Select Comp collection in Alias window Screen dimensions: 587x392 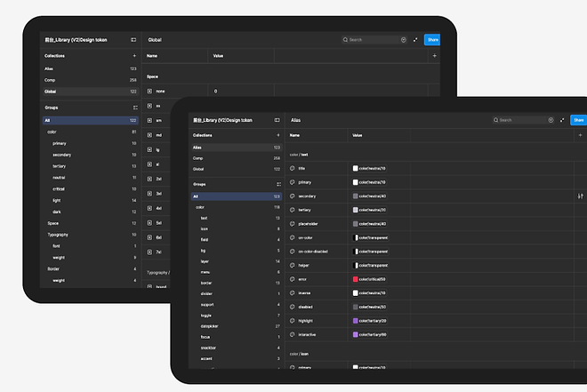click(x=237, y=158)
